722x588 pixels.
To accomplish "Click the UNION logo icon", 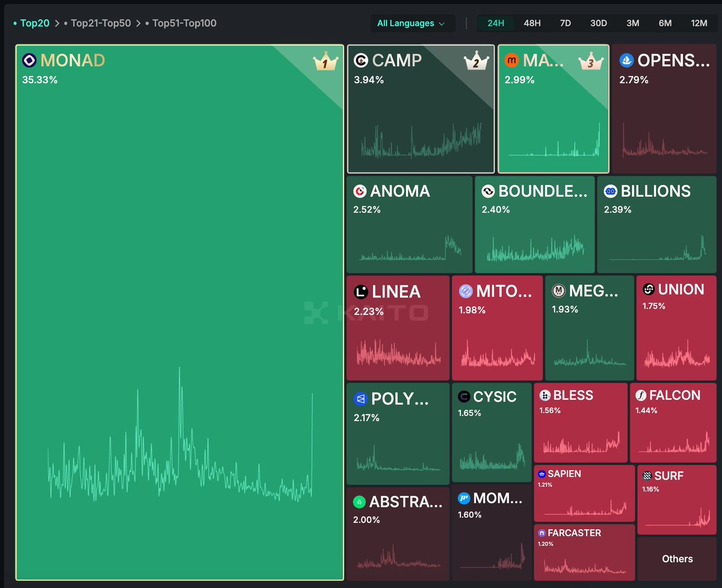I will pos(649,289).
